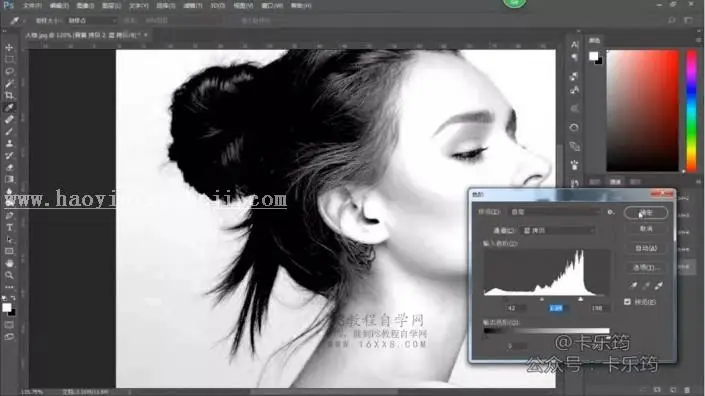Screen dimensions: 705x396
Task: Toggle the Preview checkbox in Levels
Action: pyautogui.click(x=627, y=302)
